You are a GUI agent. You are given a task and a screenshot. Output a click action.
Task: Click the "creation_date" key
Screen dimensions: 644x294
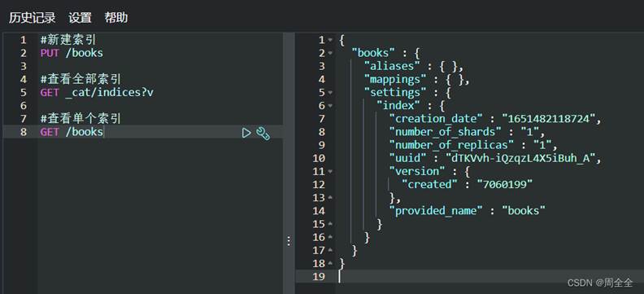click(x=435, y=119)
